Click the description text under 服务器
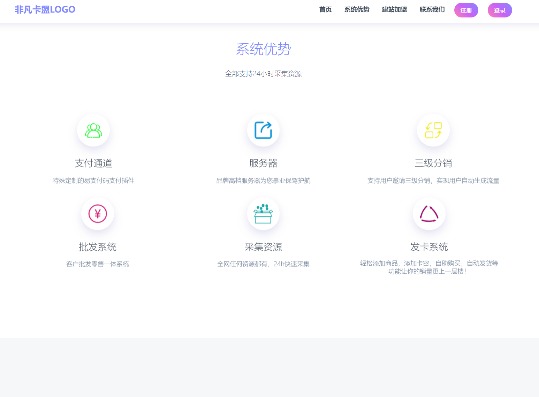 (263, 180)
